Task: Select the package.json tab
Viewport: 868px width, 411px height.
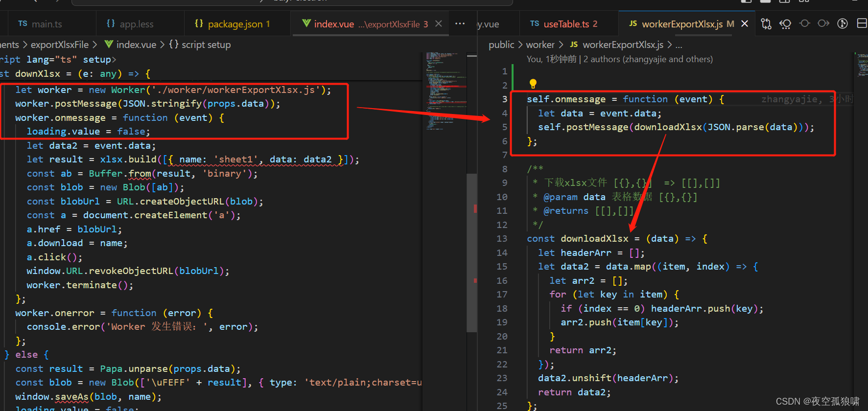Action: click(x=239, y=24)
